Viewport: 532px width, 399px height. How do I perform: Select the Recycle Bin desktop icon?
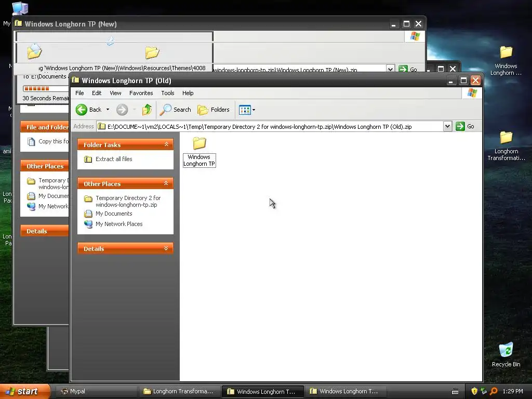click(x=506, y=355)
